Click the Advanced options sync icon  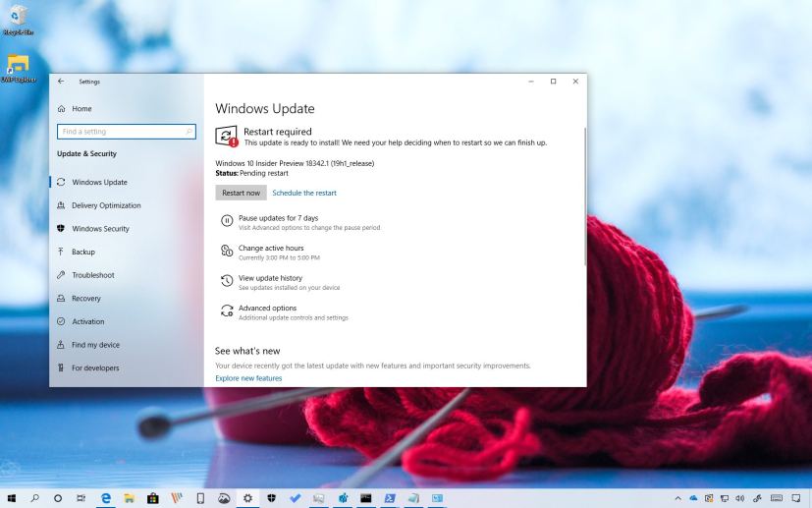tap(227, 311)
